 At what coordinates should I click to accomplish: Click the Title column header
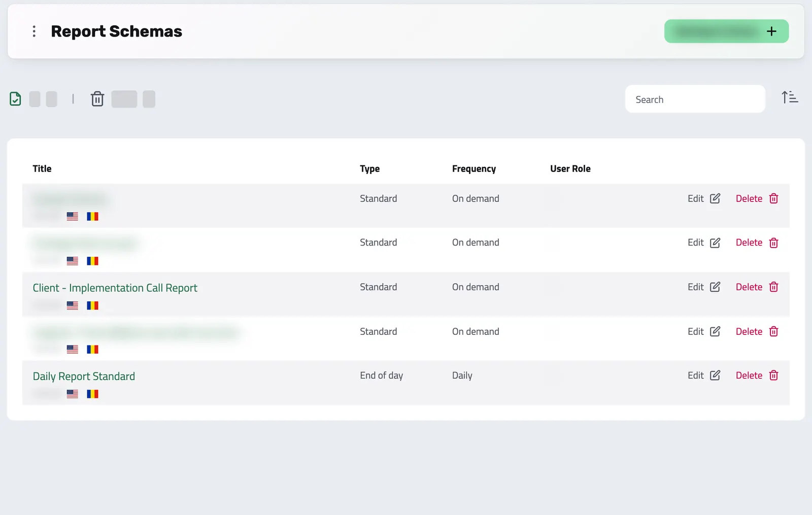coord(42,168)
